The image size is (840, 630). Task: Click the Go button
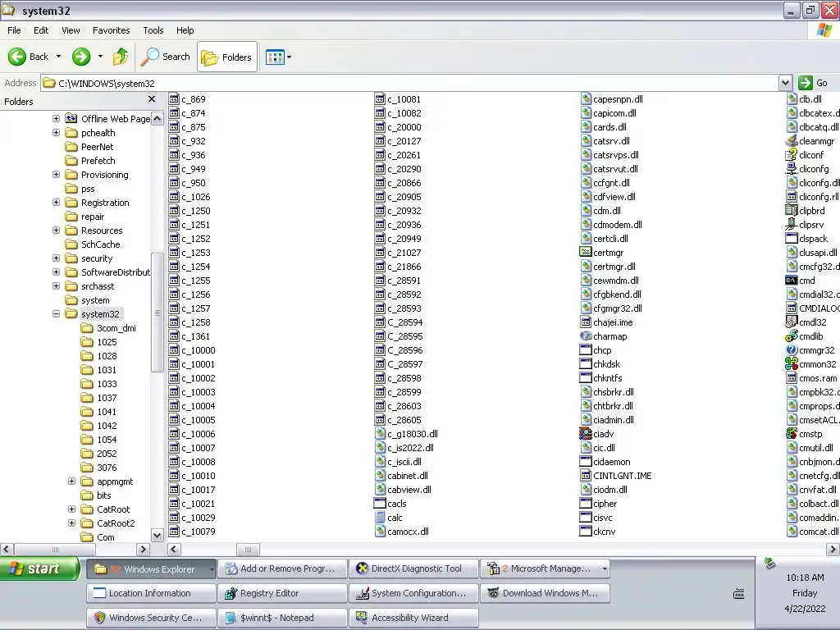pyautogui.click(x=814, y=83)
